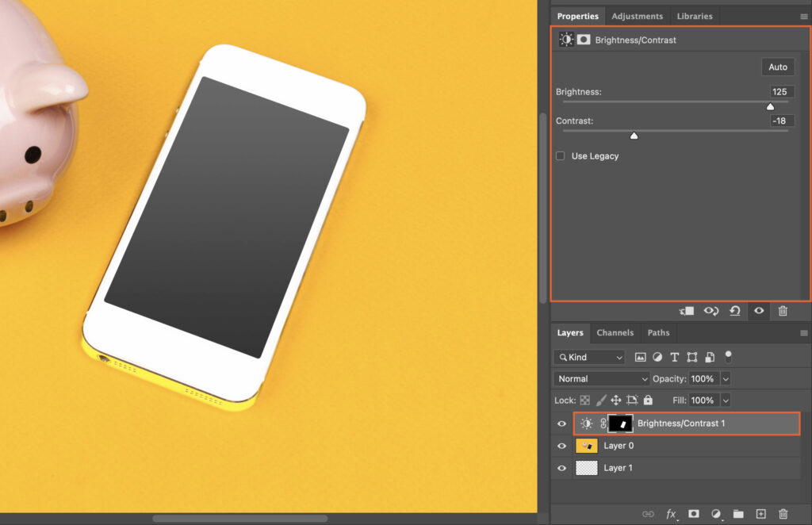
Task: Clip adjustment to the layer below
Action: [x=687, y=311]
